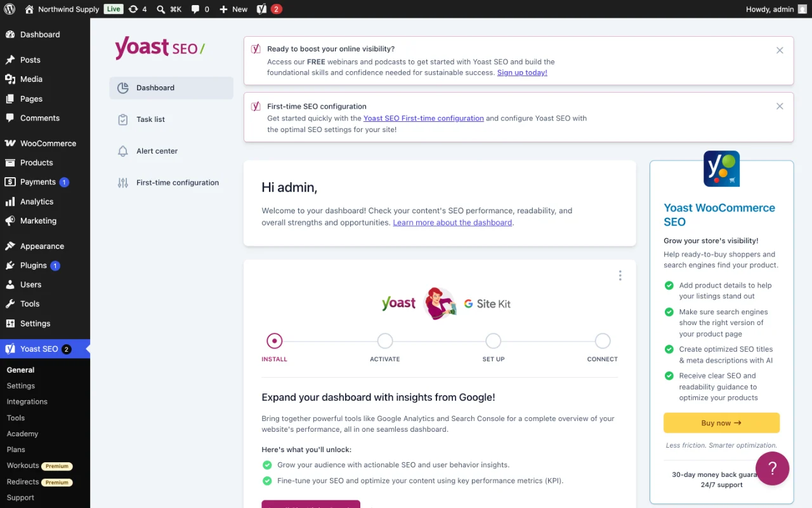Image resolution: width=812 pixels, height=508 pixels.
Task: Open Workouts Premium submenu item
Action: click(45, 465)
